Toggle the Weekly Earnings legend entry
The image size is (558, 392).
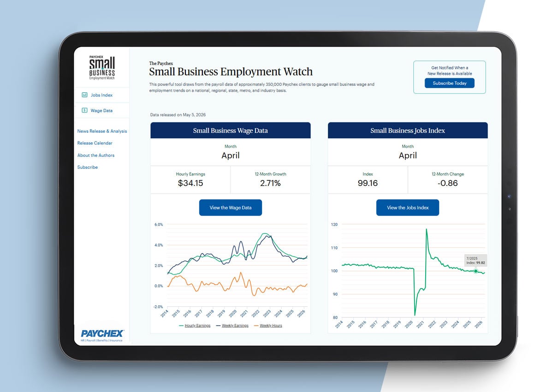tap(232, 326)
